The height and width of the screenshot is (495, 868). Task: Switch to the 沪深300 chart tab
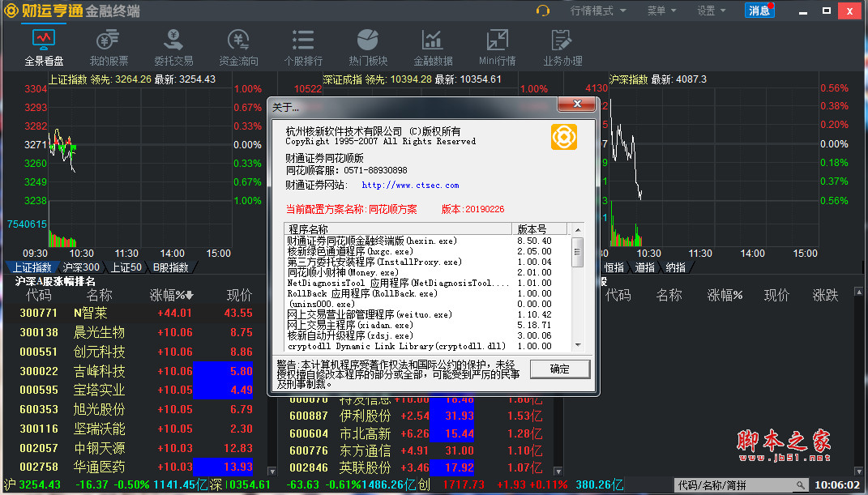[x=81, y=267]
